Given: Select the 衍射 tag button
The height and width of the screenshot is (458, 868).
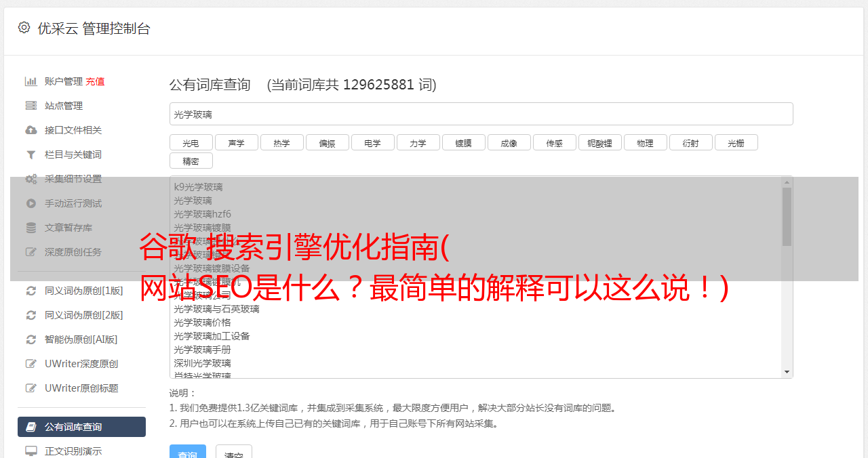Looking at the screenshot, I should point(690,142).
